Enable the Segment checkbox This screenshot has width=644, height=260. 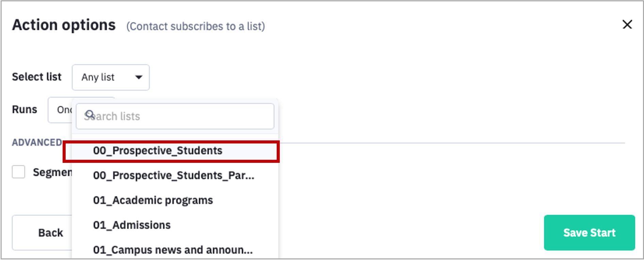[18, 172]
